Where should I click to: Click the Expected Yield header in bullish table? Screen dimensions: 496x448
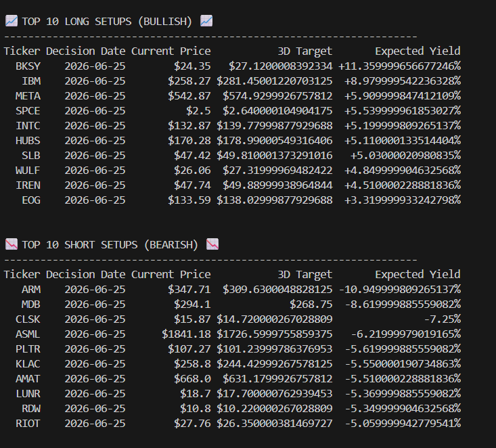(x=418, y=51)
